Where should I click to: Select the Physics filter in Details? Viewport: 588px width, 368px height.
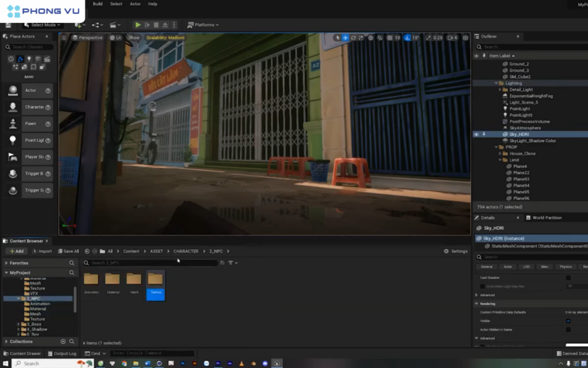point(566,267)
